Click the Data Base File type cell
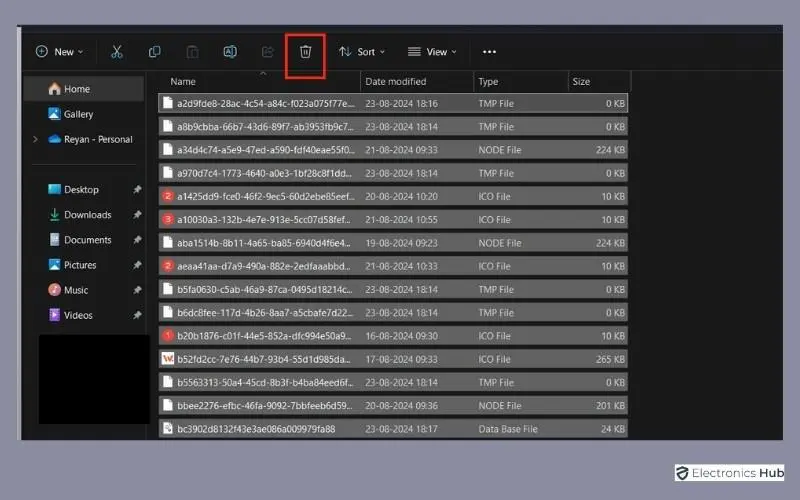 click(508, 429)
